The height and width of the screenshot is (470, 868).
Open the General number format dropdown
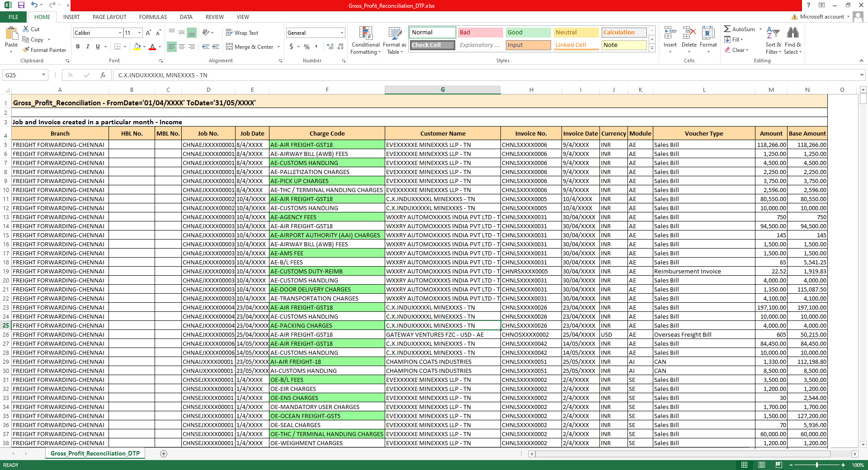pyautogui.click(x=342, y=33)
